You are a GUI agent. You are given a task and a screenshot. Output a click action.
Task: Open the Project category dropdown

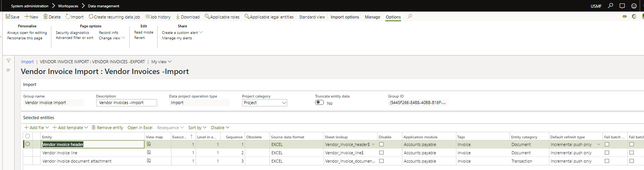tap(284, 103)
